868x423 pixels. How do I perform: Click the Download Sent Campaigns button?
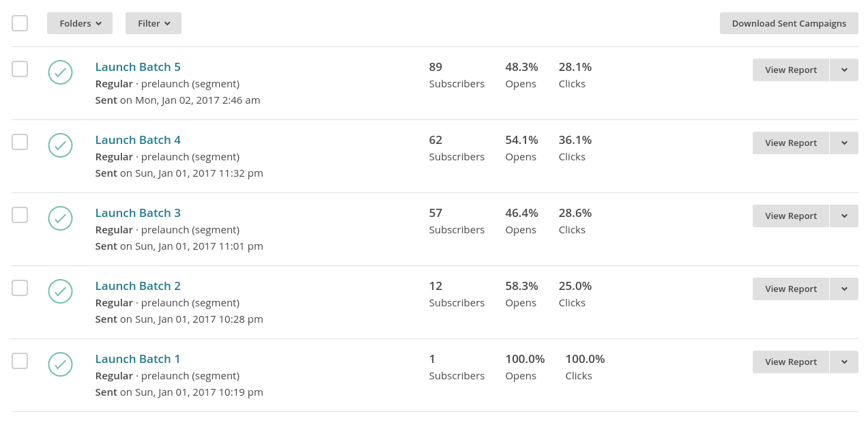[x=789, y=23]
